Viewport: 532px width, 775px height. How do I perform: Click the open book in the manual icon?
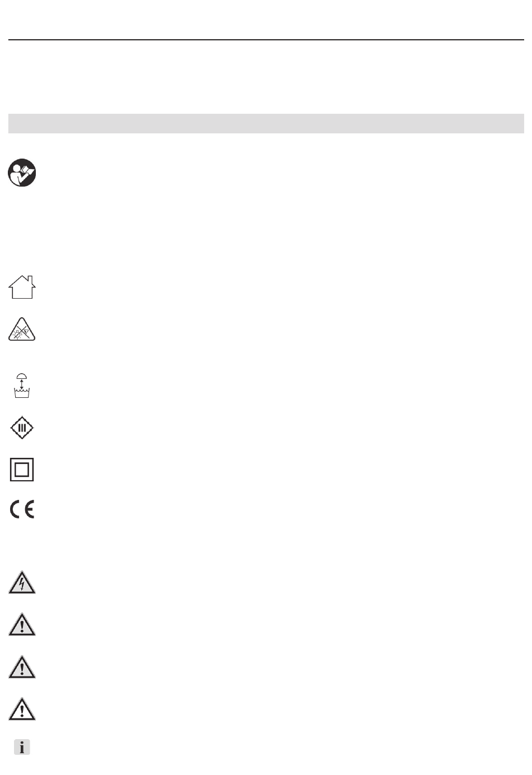[28, 168]
